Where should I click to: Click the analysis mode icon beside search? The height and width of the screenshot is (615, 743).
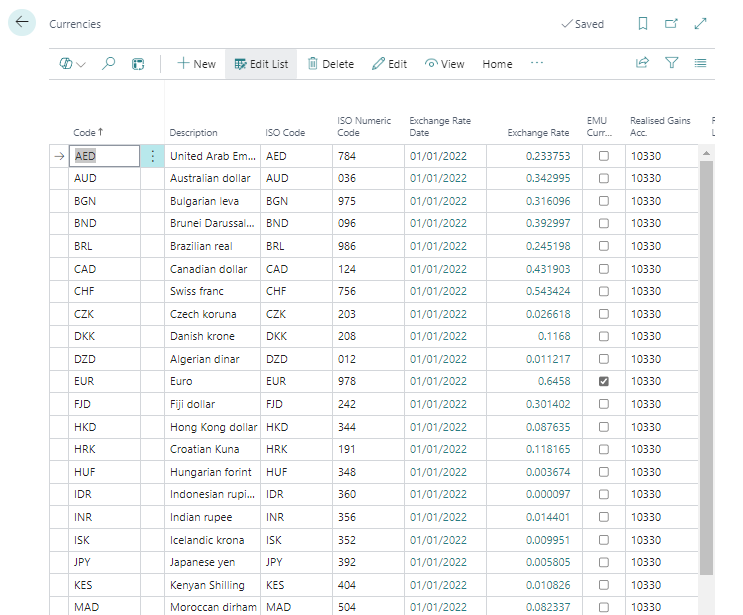pos(138,63)
